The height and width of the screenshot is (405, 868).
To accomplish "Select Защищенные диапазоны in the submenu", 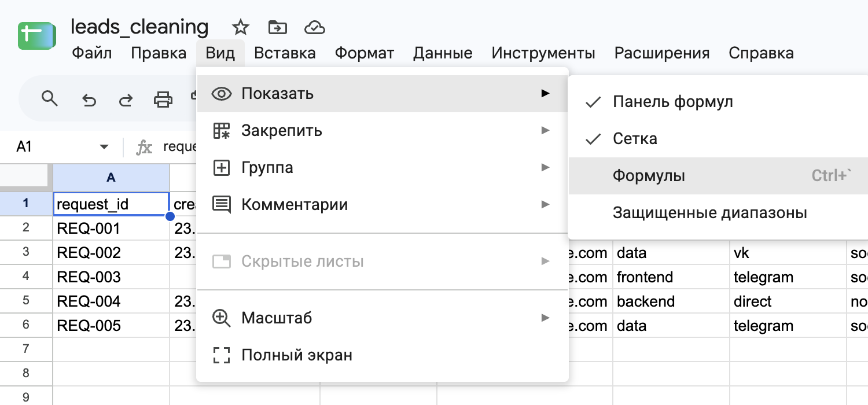I will [718, 213].
